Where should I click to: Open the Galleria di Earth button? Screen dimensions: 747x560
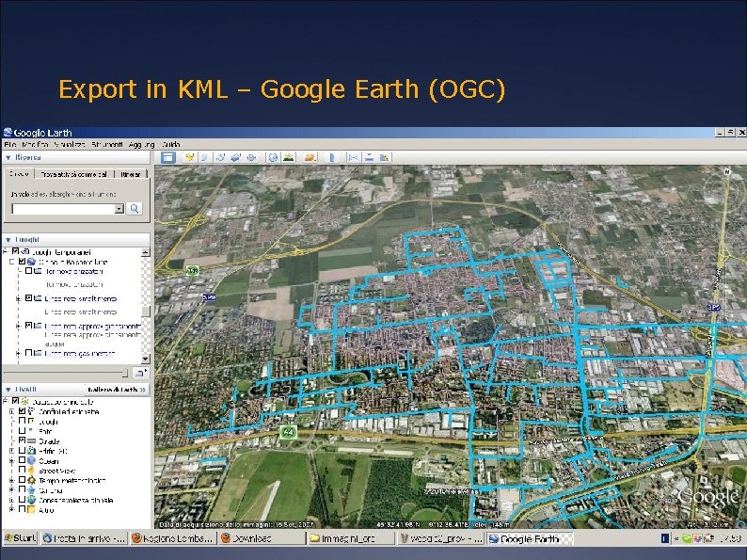[x=117, y=390]
